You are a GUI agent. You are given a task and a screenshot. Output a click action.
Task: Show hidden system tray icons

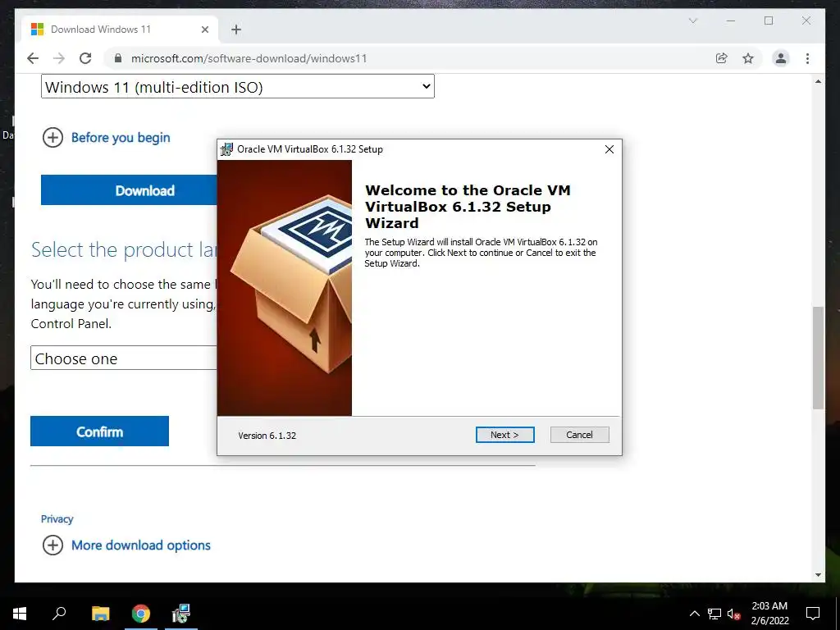[694, 614]
